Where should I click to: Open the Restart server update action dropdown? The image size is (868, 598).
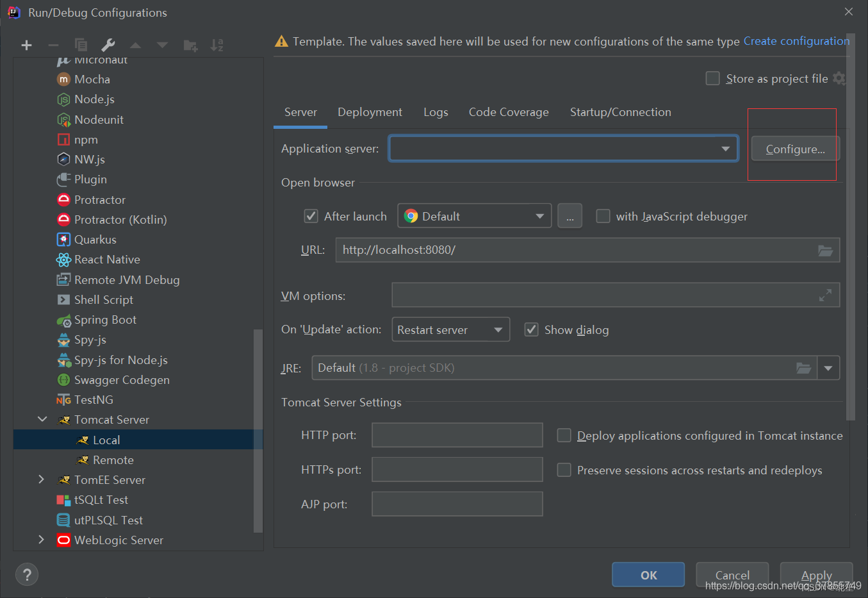pos(450,329)
